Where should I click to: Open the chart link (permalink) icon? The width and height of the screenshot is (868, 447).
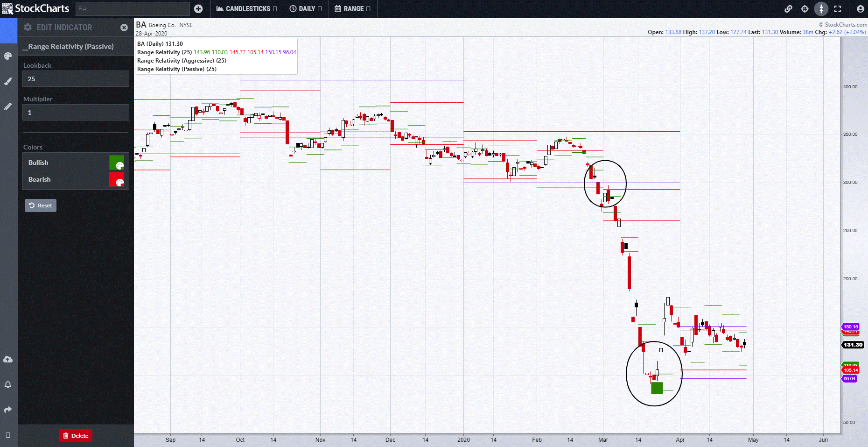coord(788,9)
